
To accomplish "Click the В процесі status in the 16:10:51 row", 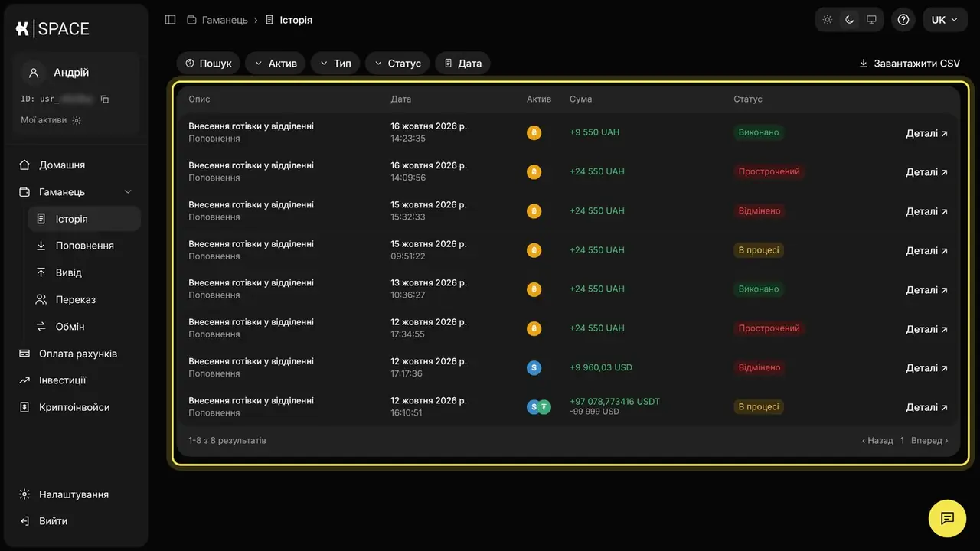I will [x=759, y=407].
